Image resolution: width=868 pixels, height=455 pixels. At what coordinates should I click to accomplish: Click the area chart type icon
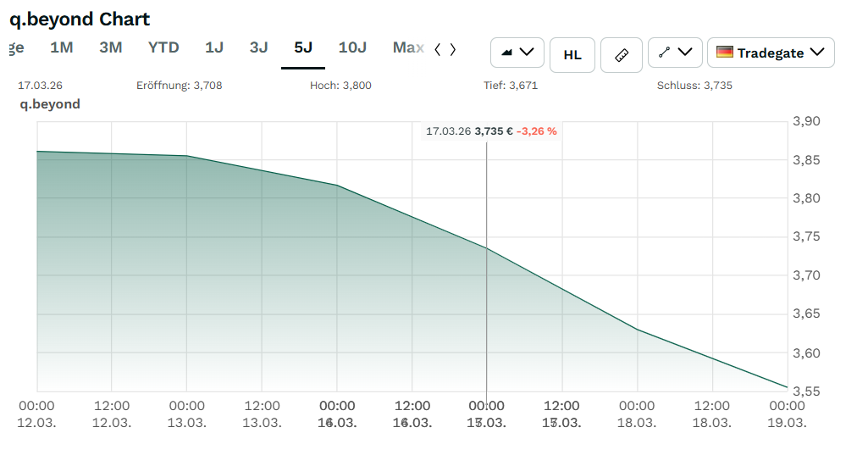507,53
